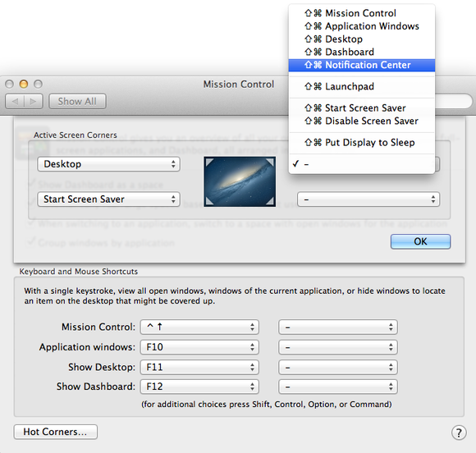
Task: Click the help question mark icon
Action: click(x=459, y=432)
